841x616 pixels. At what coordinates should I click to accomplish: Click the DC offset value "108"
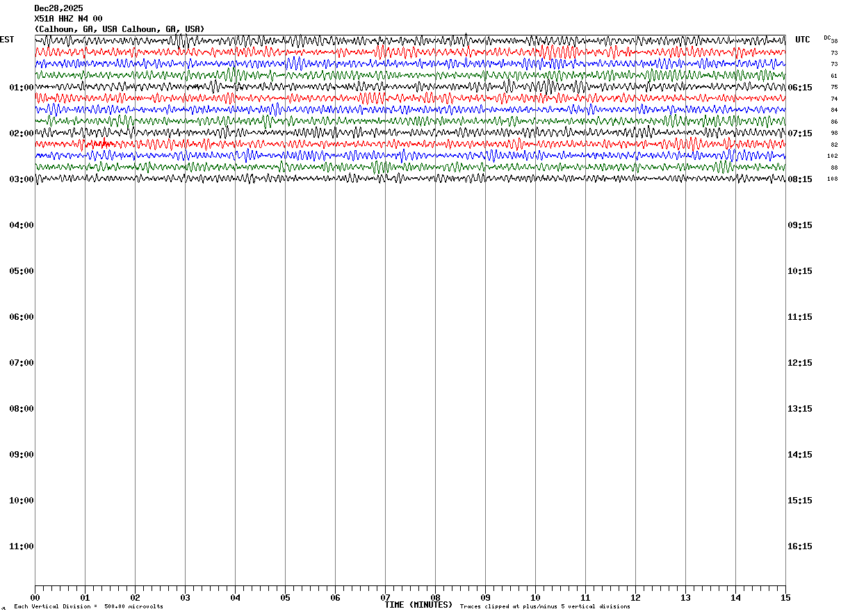click(833, 179)
